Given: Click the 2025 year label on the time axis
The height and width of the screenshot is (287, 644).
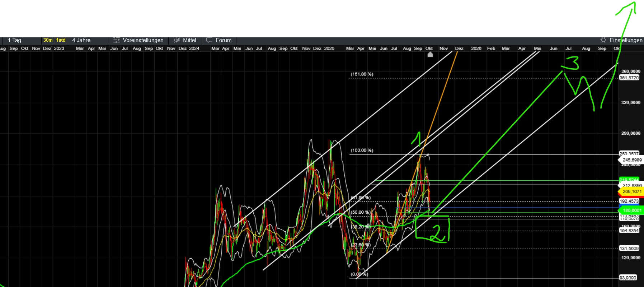Looking at the screenshot, I should pos(329,48).
